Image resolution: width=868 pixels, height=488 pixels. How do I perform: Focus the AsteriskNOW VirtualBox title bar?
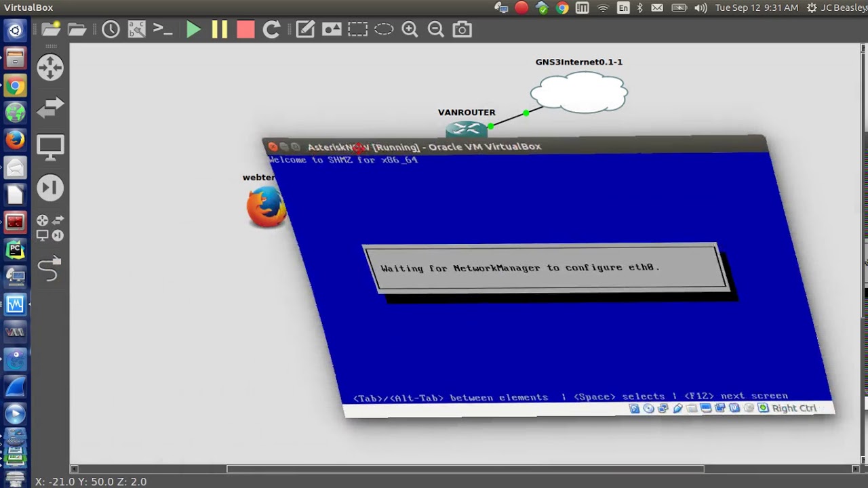[514, 145]
